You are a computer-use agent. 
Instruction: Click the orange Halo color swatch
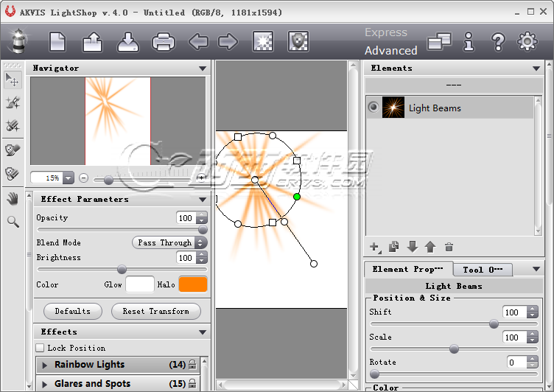coord(193,284)
